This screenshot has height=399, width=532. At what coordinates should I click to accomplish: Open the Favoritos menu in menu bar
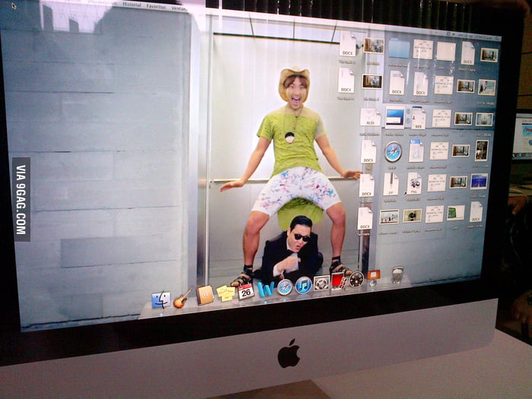tap(157, 5)
